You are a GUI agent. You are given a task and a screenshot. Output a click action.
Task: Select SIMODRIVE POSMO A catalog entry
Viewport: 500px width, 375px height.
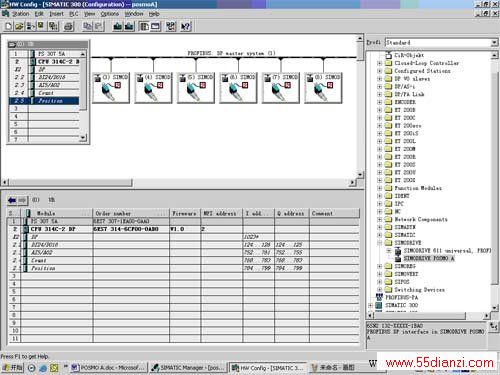coord(429,258)
